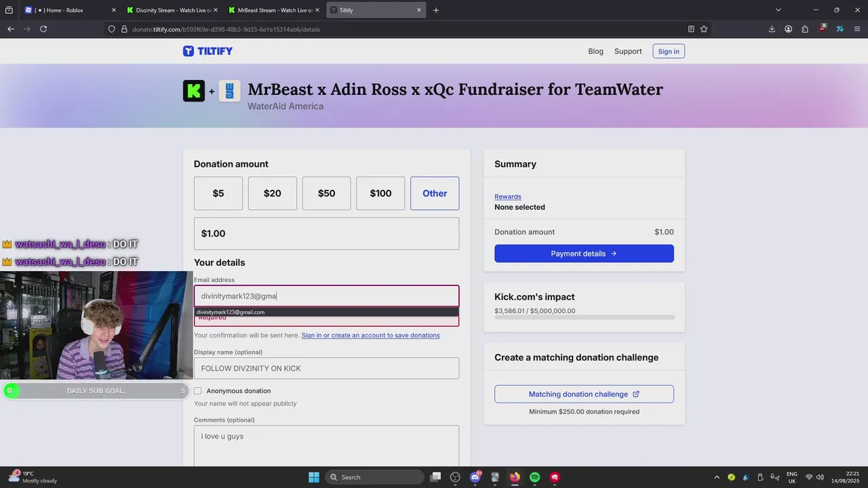Screen dimensions: 868x488
Task: Click the padlock site info icon
Action: 124,29
